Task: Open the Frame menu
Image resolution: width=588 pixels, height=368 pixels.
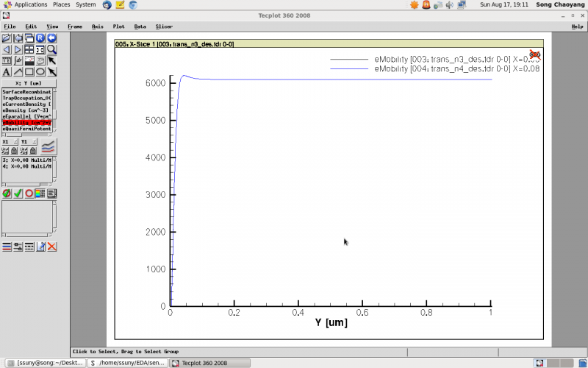Action: click(75, 26)
